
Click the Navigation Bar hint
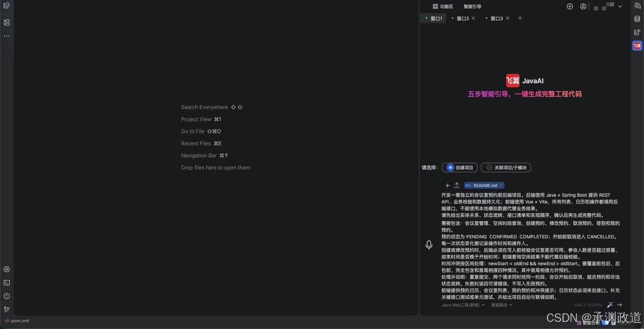[205, 156]
